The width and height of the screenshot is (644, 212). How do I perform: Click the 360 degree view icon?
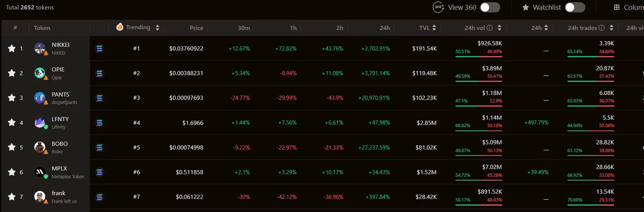(x=438, y=8)
